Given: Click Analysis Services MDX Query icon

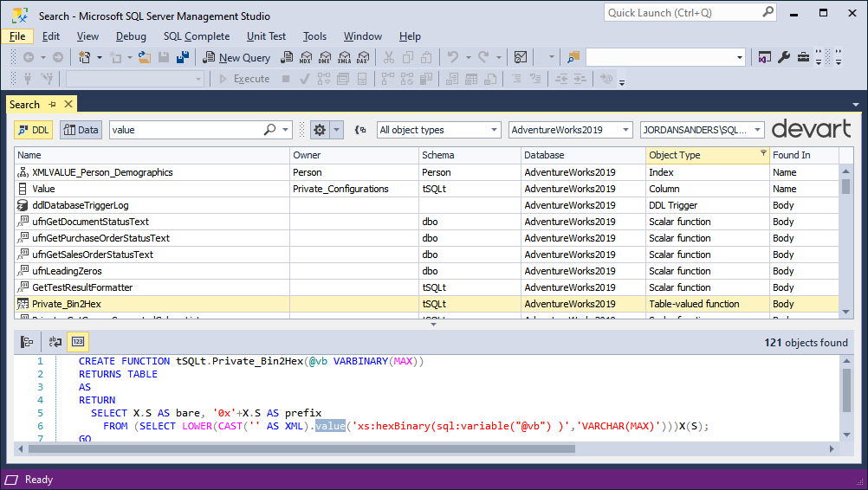Looking at the screenshot, I should pos(306,57).
